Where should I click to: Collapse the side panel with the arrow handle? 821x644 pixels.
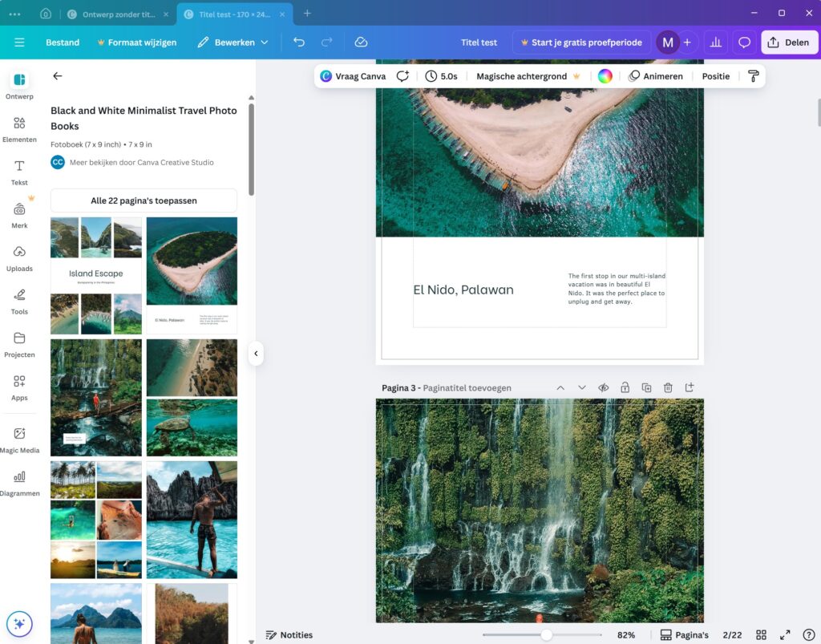256,353
